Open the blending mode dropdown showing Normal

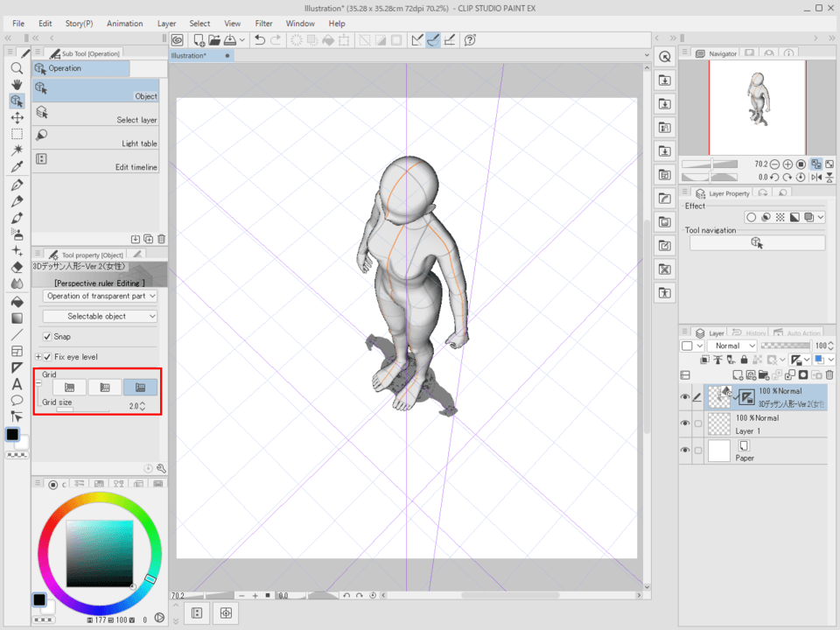(x=733, y=346)
